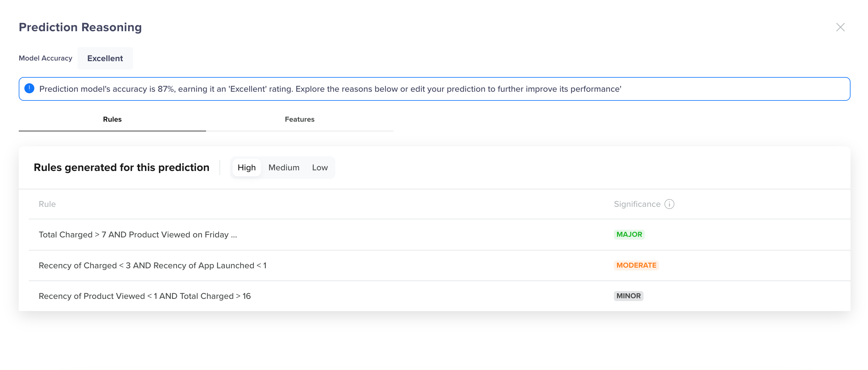Click the Model Accuracy label

46,58
